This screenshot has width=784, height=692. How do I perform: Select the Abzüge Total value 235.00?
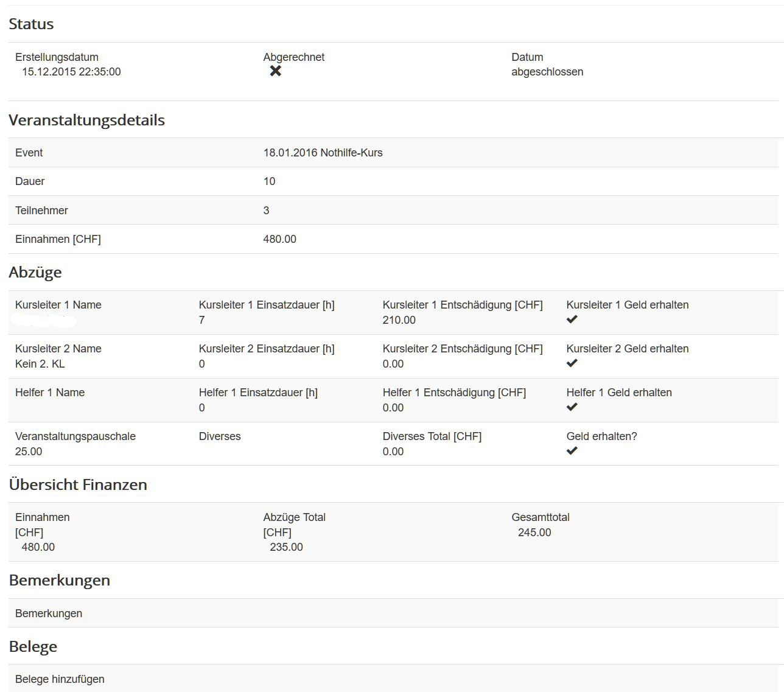[286, 547]
